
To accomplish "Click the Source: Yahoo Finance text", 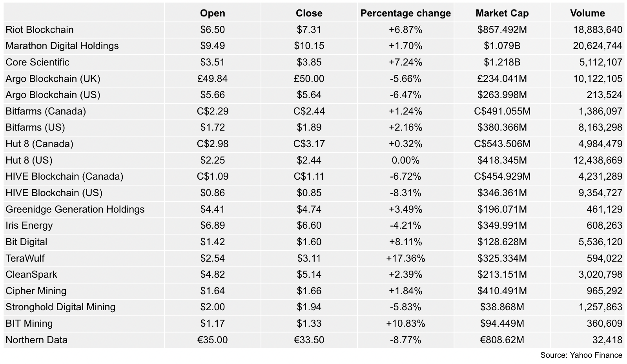I will pos(581,355).
